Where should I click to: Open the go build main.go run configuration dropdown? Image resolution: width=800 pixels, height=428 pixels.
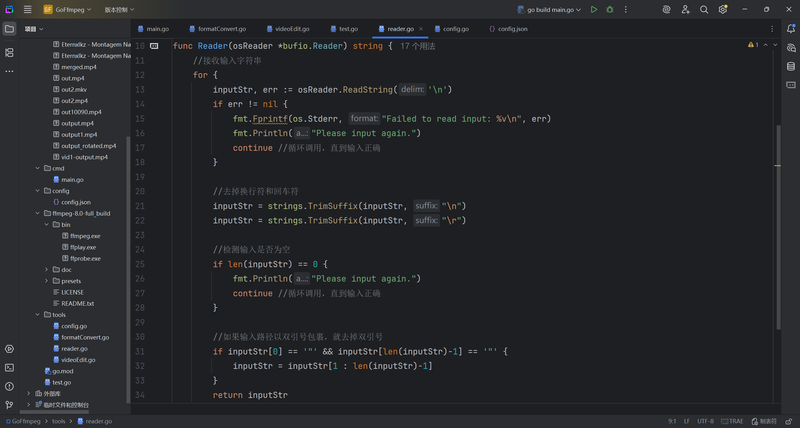pyautogui.click(x=549, y=9)
